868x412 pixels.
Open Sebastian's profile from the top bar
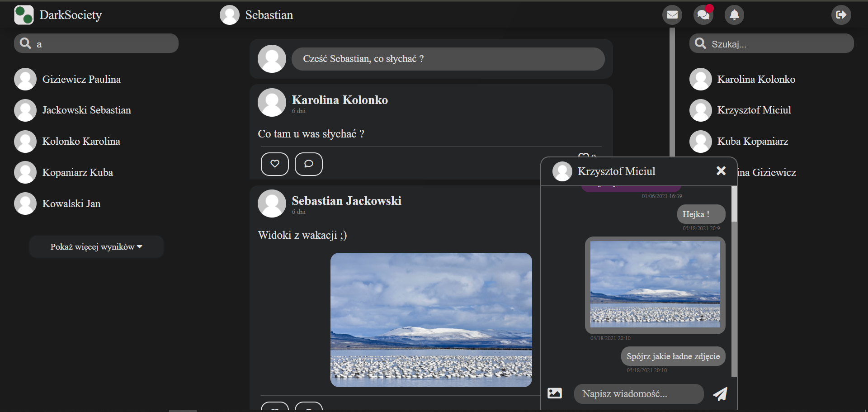point(256,14)
